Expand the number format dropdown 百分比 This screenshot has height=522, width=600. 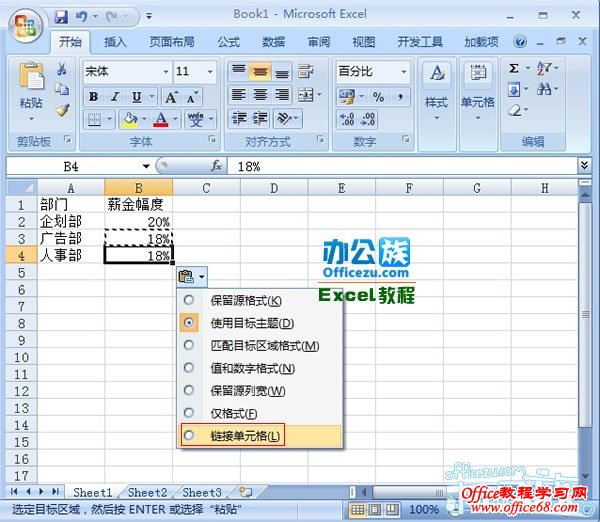point(404,72)
